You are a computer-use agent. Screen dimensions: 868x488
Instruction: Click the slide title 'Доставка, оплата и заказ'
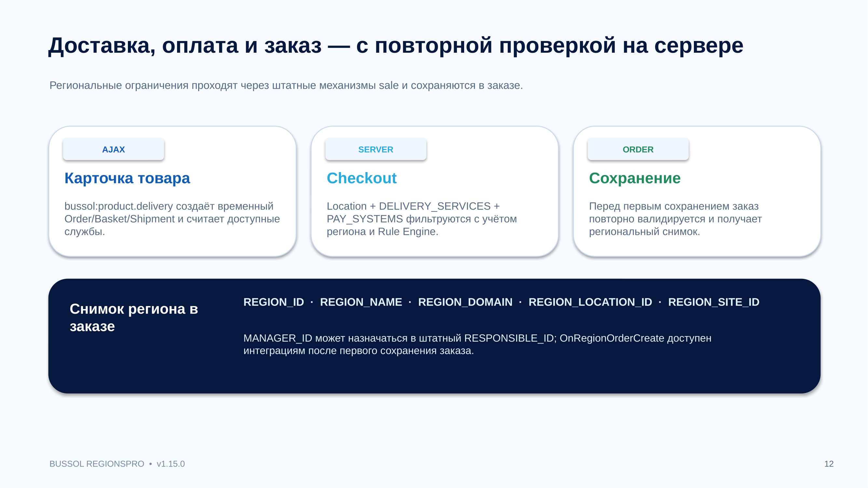pyautogui.click(x=395, y=45)
